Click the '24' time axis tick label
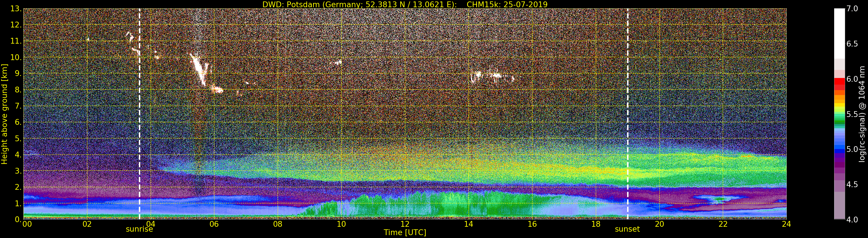Image resolution: width=868 pixels, height=238 pixels. pos(786,224)
